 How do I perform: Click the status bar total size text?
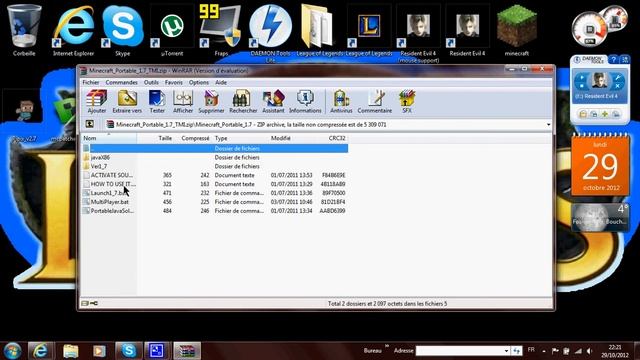[x=387, y=304]
